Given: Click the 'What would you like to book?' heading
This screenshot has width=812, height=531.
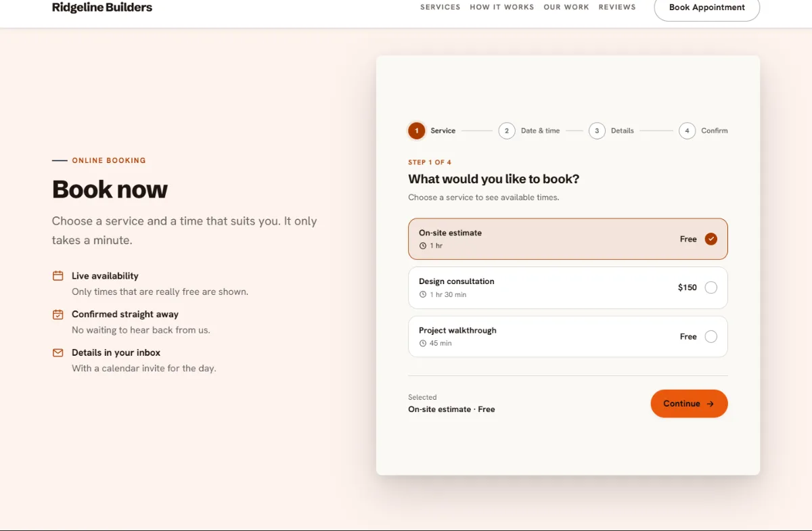Looking at the screenshot, I should 494,179.
